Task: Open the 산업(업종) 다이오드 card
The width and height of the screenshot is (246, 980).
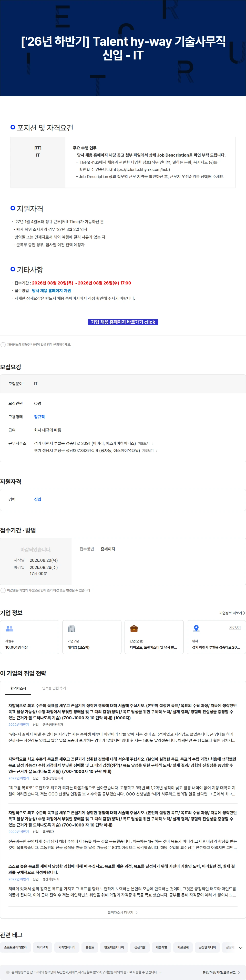Action: [x=154, y=637]
